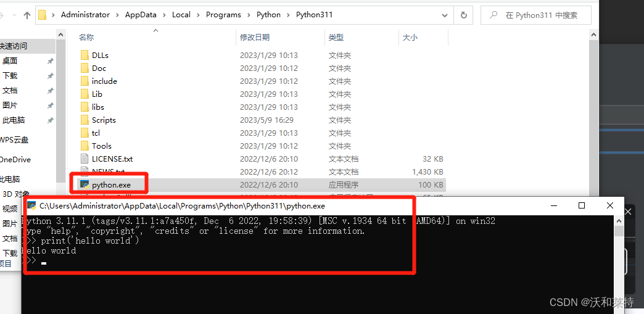Expand the chevron after Administrator in breadcrumb

pyautogui.click(x=117, y=15)
